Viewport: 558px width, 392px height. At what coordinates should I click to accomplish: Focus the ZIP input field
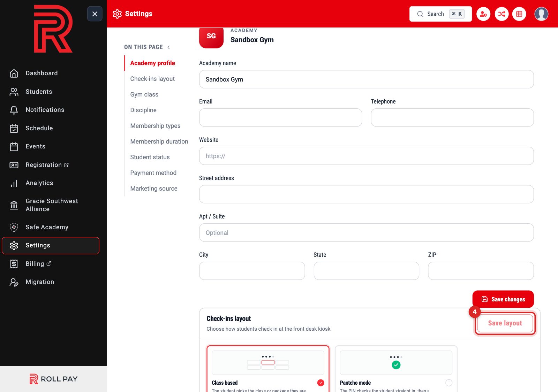click(x=481, y=271)
